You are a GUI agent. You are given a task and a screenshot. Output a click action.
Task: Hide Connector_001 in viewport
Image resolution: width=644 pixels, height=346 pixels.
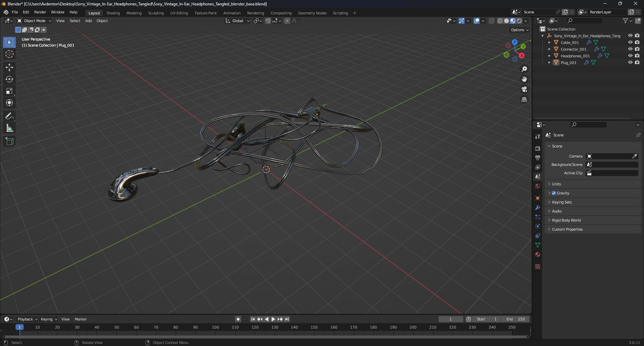[630, 49]
